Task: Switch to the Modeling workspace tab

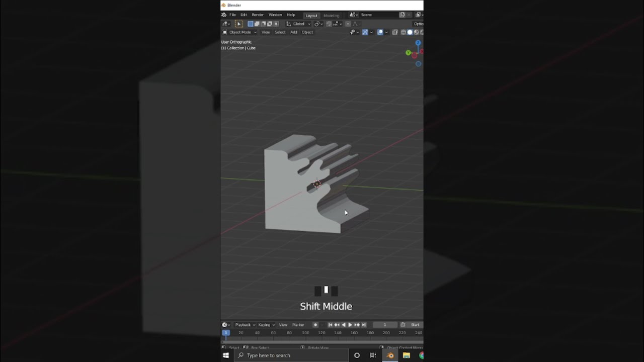Action: (x=332, y=16)
